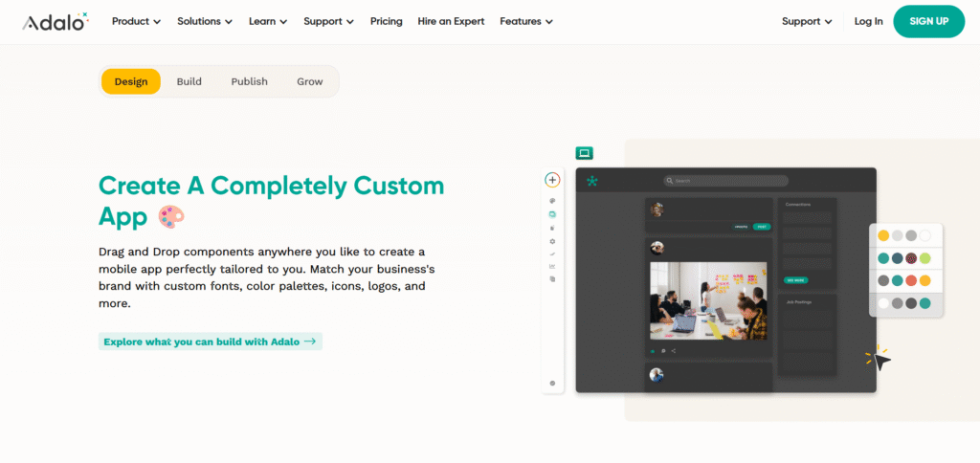Screen dimensions: 980x463
Task: Click the green laptop device icon above the mockup
Action: 584,153
